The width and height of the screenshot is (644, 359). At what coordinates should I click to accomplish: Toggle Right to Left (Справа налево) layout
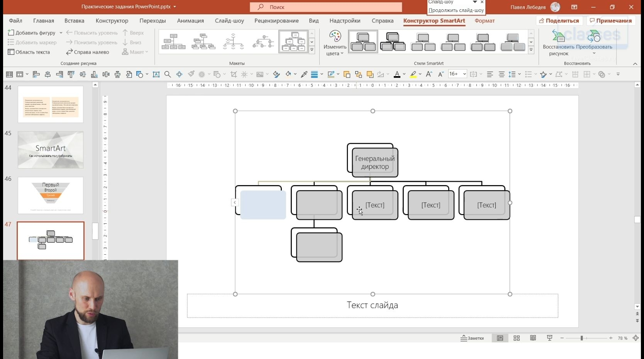click(88, 52)
